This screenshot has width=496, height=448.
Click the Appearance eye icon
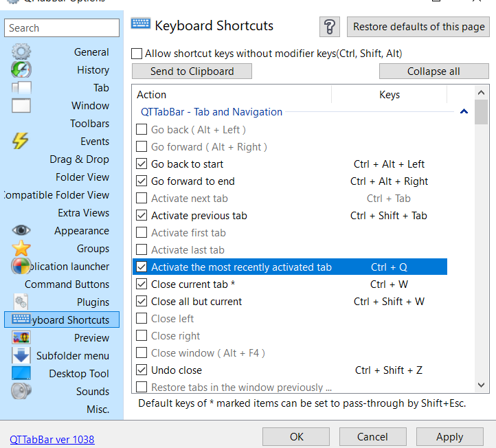click(x=21, y=230)
